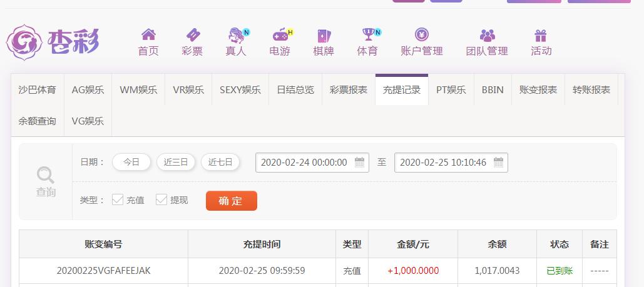Click end date field 2020-02-25 10:10:46
This screenshot has height=287, width=644.
pos(451,162)
